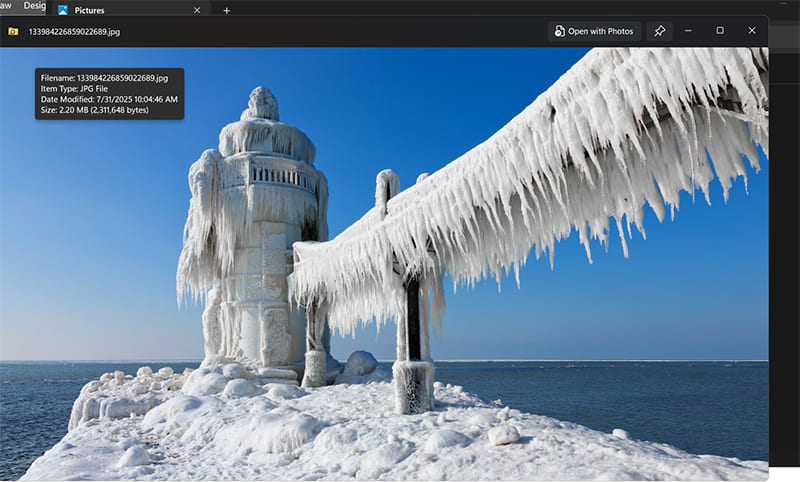Click the filename in the preview title bar
The width and height of the screenshot is (800, 482).
point(75,31)
